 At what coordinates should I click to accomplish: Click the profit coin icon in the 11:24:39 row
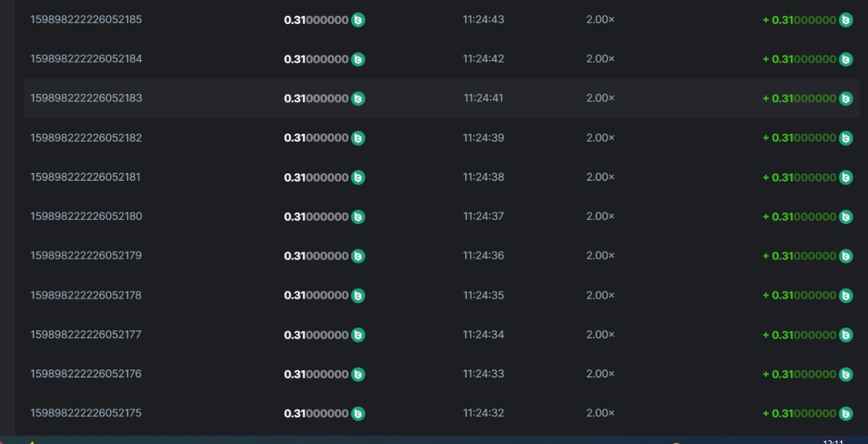[x=846, y=138]
